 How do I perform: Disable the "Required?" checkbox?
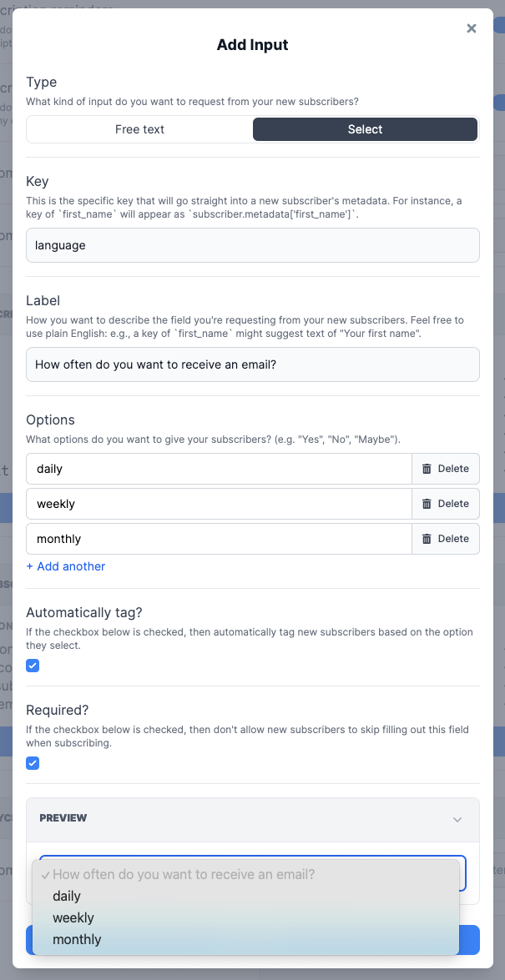point(32,762)
